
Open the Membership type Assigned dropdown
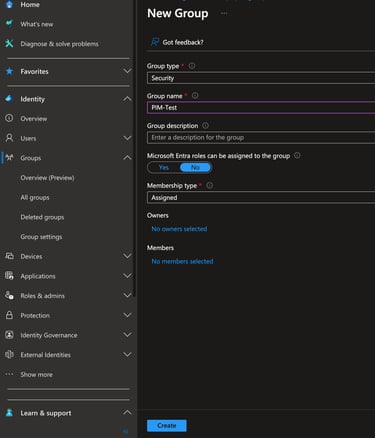(x=261, y=198)
